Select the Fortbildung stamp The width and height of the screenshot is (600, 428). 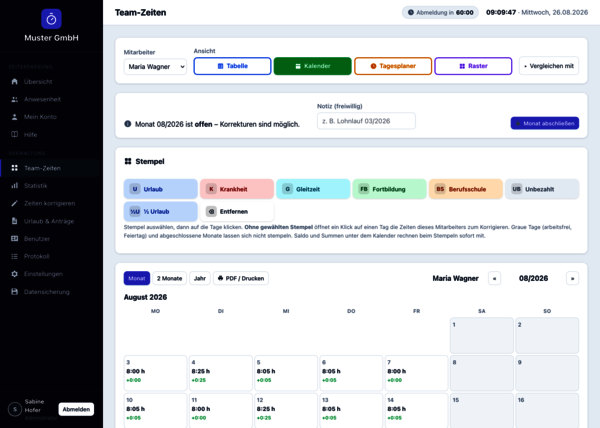(x=390, y=189)
